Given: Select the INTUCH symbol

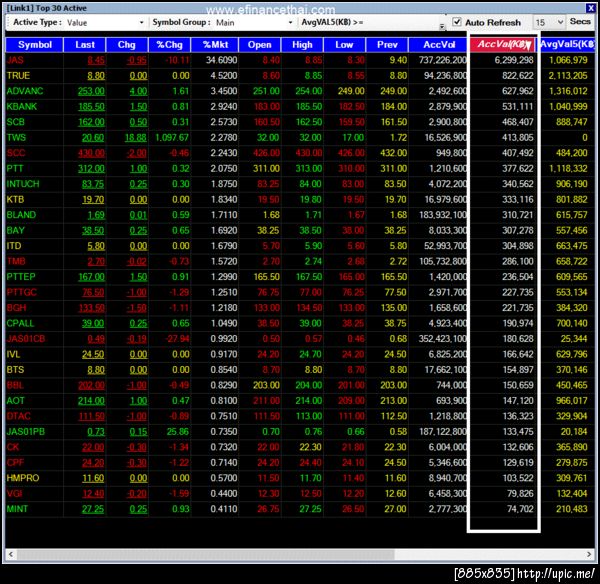Looking at the screenshot, I should point(23,184).
